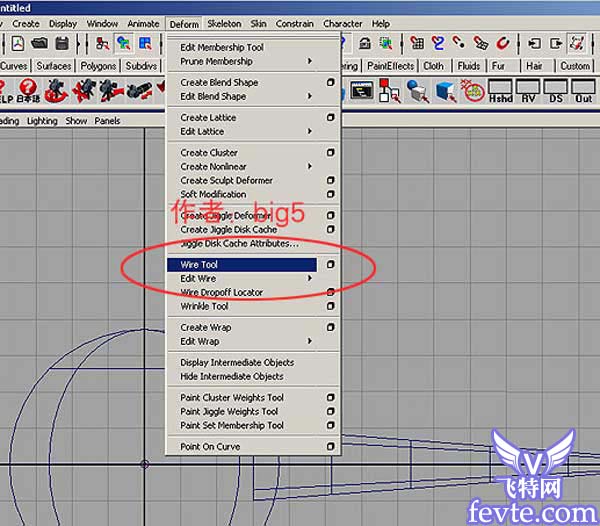Image resolution: width=600 pixels, height=526 pixels.
Task: Switch to the Subdivs shelf tab
Action: coord(141,66)
